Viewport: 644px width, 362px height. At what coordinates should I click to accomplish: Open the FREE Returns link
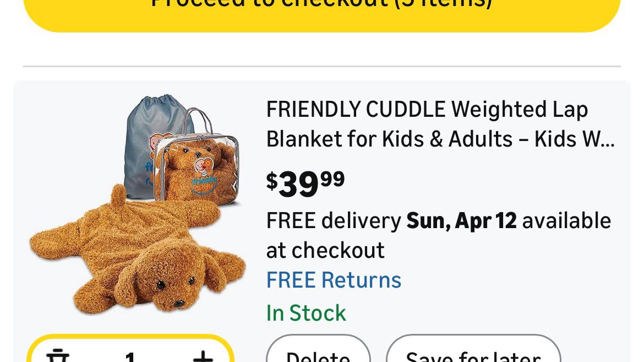point(334,280)
